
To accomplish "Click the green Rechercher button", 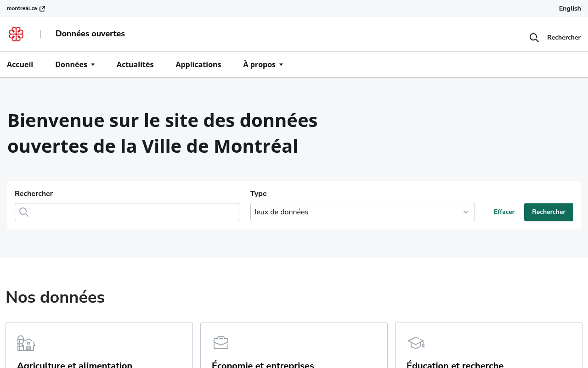I will (x=548, y=212).
